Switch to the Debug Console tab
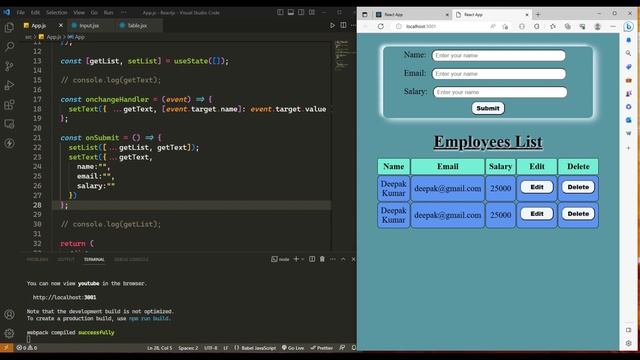The width and height of the screenshot is (640, 360). point(131,260)
